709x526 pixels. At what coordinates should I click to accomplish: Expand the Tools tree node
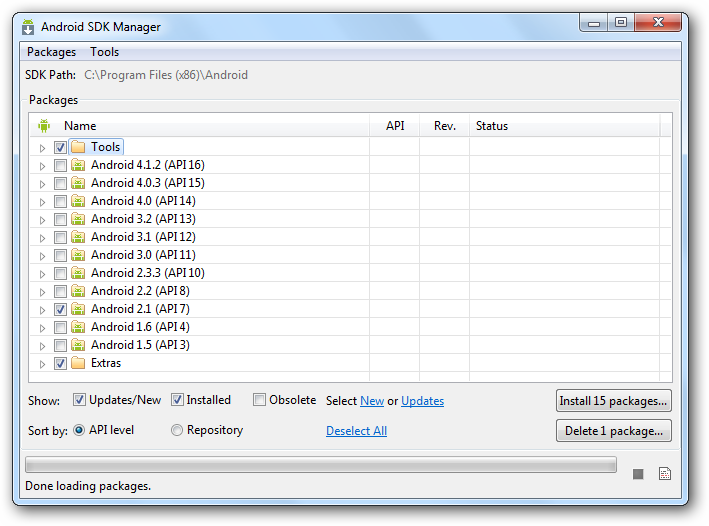coord(43,148)
